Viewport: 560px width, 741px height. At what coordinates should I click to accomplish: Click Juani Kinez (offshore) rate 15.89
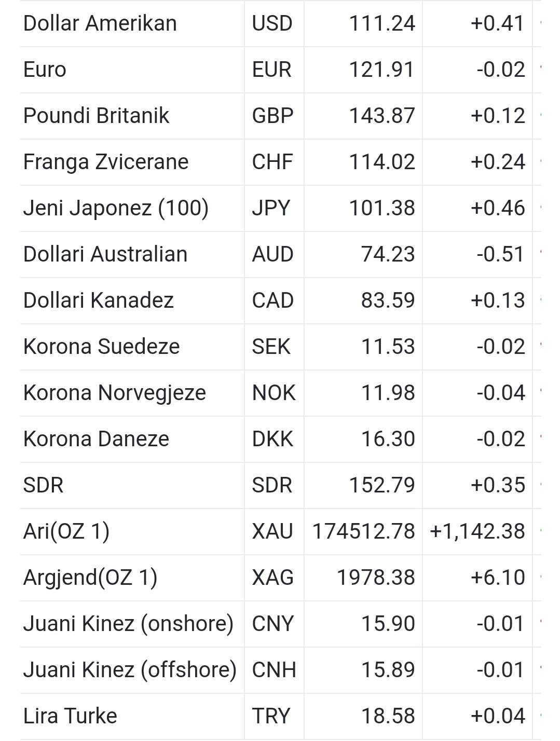click(x=388, y=670)
